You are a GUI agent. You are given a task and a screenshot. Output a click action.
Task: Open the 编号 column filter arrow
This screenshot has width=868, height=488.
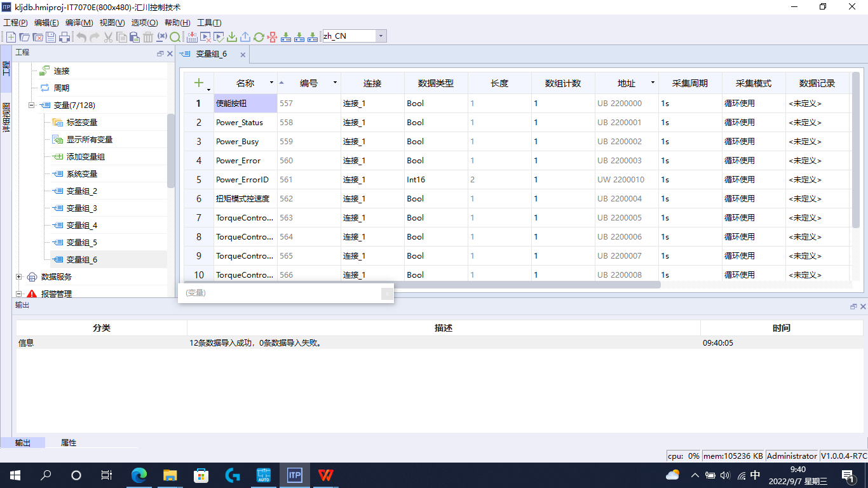(336, 83)
